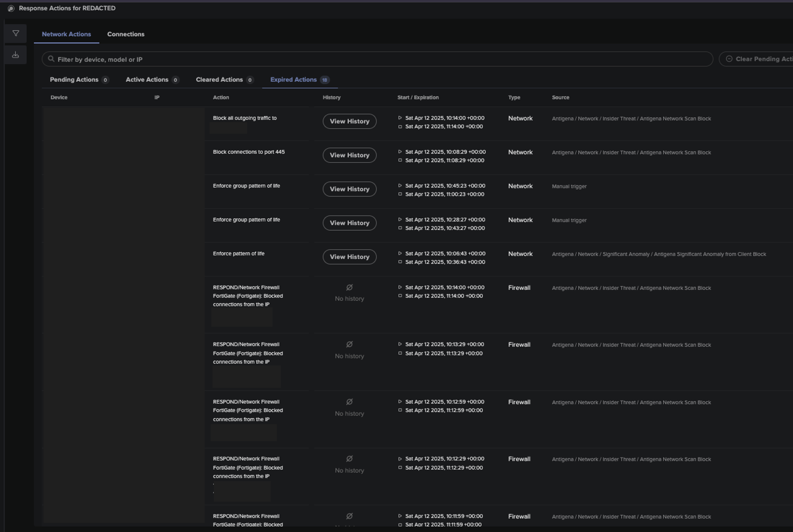Switch to the Connections tab
This screenshot has width=793, height=532.
coord(125,34)
